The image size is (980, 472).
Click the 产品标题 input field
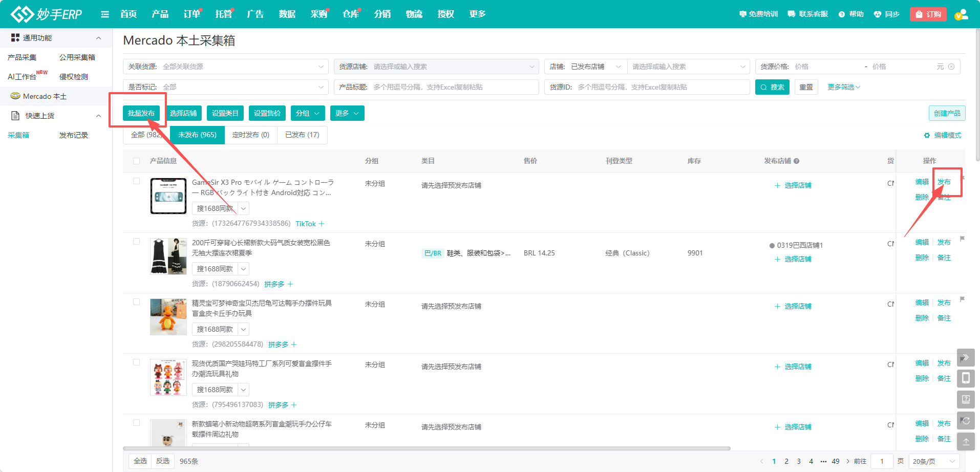coord(453,87)
